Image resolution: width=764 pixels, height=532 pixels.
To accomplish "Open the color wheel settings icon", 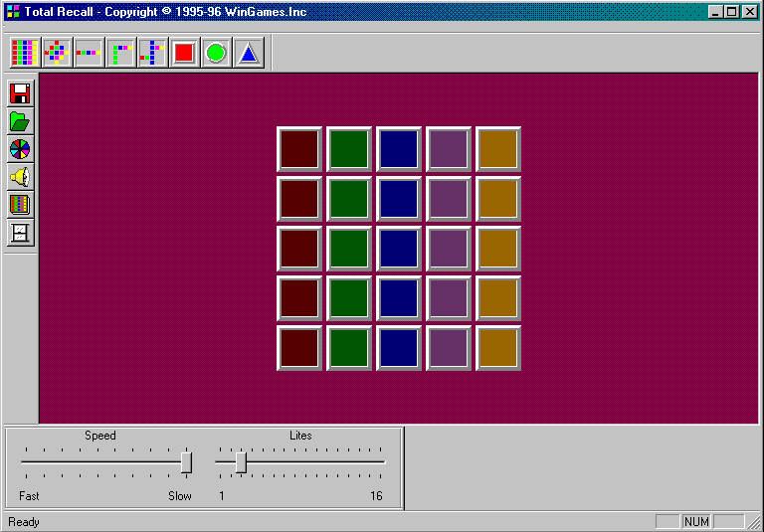I will point(21,149).
